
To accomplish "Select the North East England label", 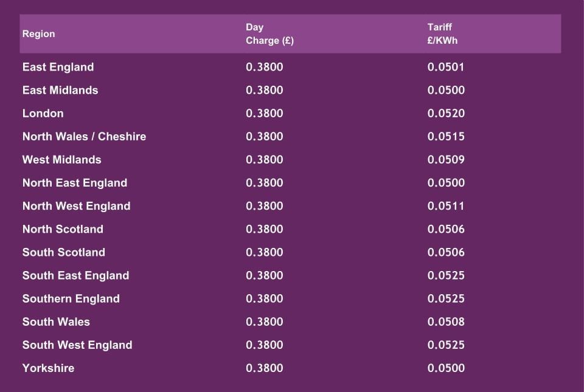I will pos(75,182).
